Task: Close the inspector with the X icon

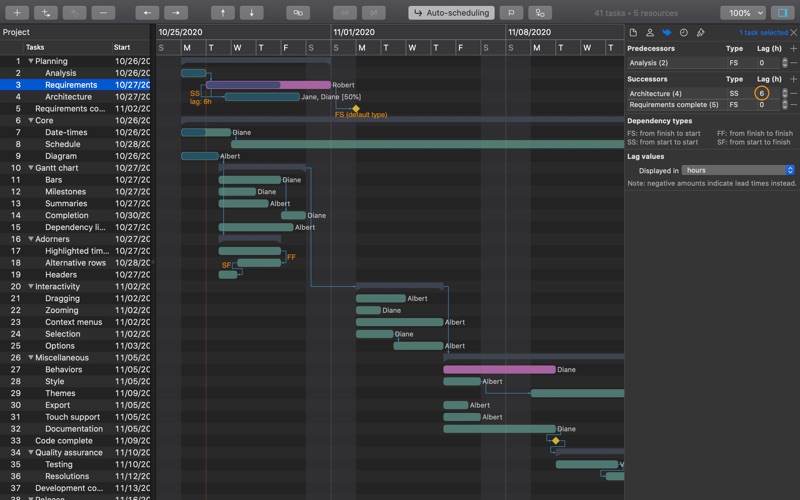Action: [x=794, y=33]
